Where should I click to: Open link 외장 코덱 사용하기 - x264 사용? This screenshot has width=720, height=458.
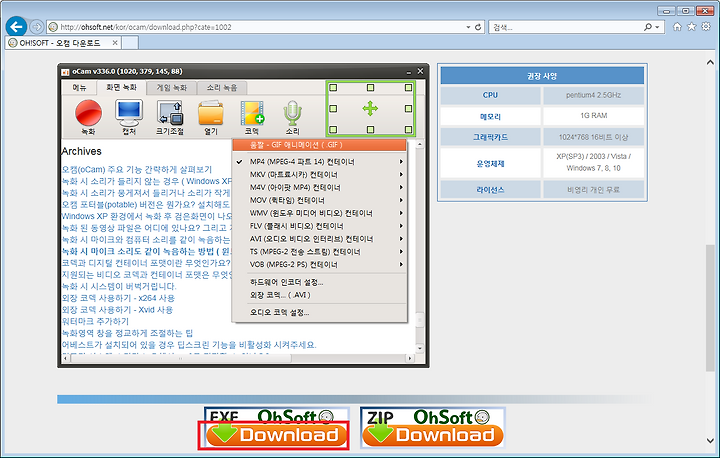click(x=118, y=298)
